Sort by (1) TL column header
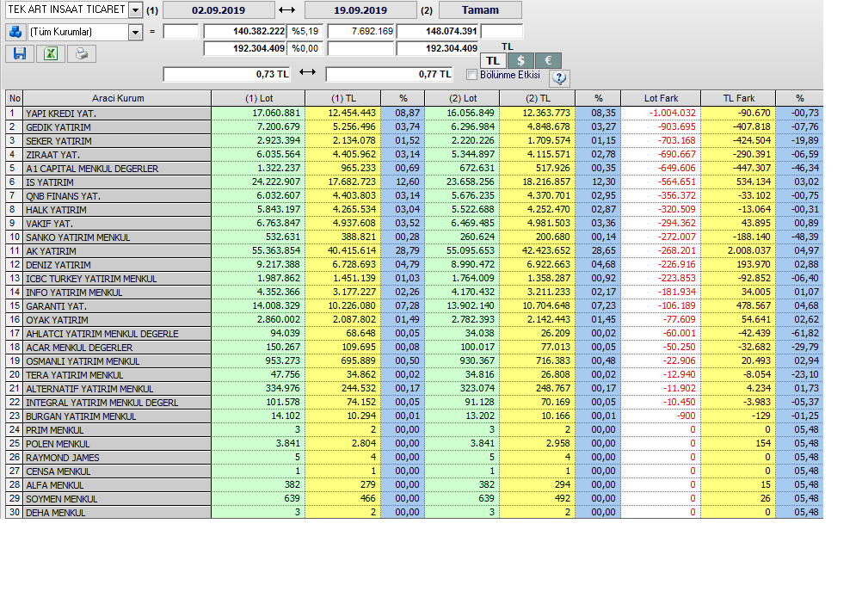862x616 pixels. click(343, 98)
